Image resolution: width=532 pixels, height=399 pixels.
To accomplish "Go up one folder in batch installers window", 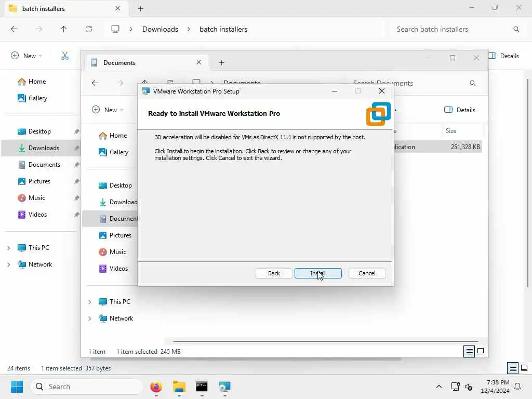I will [63, 29].
